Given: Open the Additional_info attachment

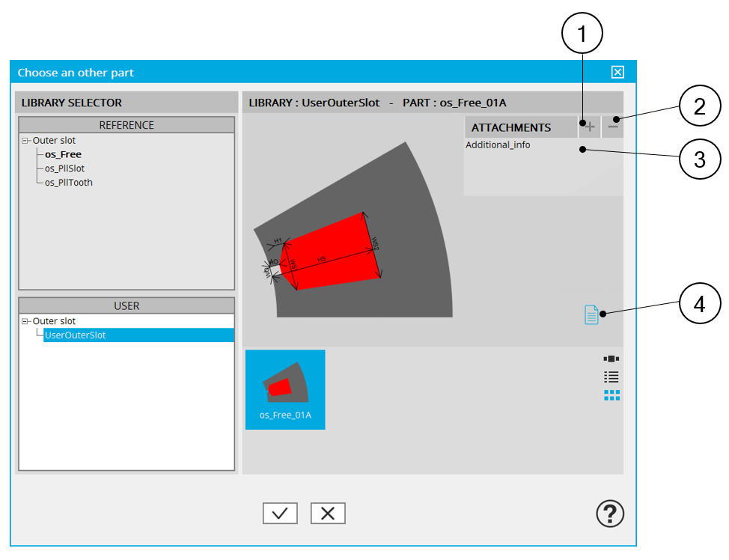Looking at the screenshot, I should (x=498, y=144).
